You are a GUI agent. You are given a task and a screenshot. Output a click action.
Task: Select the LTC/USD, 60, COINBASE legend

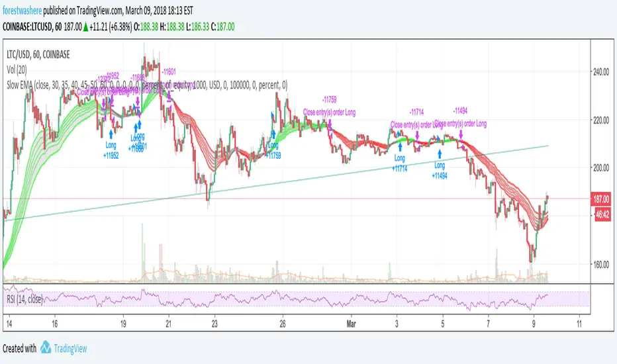[x=38, y=54]
